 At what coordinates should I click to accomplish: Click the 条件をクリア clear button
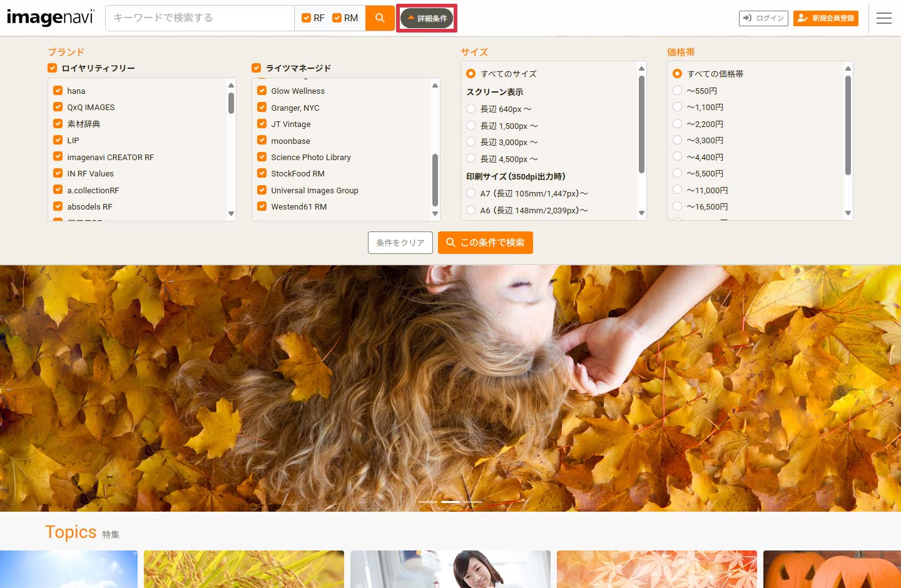coord(400,243)
